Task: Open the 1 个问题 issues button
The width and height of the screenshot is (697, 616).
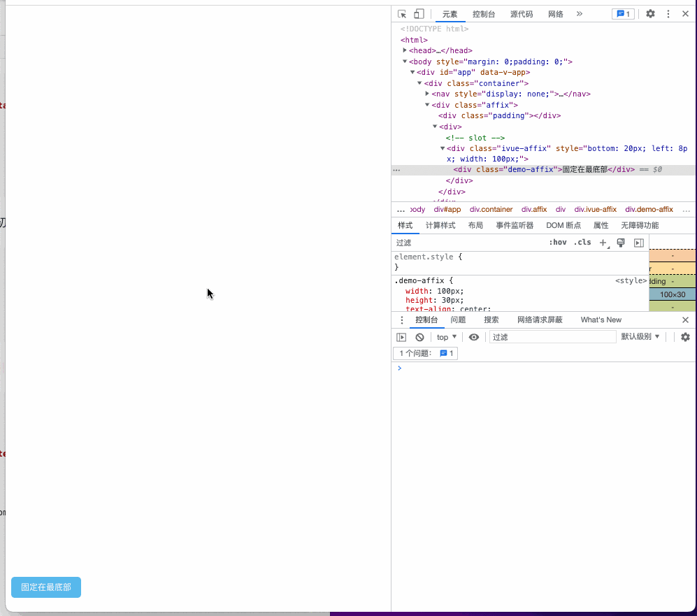Action: [x=426, y=353]
